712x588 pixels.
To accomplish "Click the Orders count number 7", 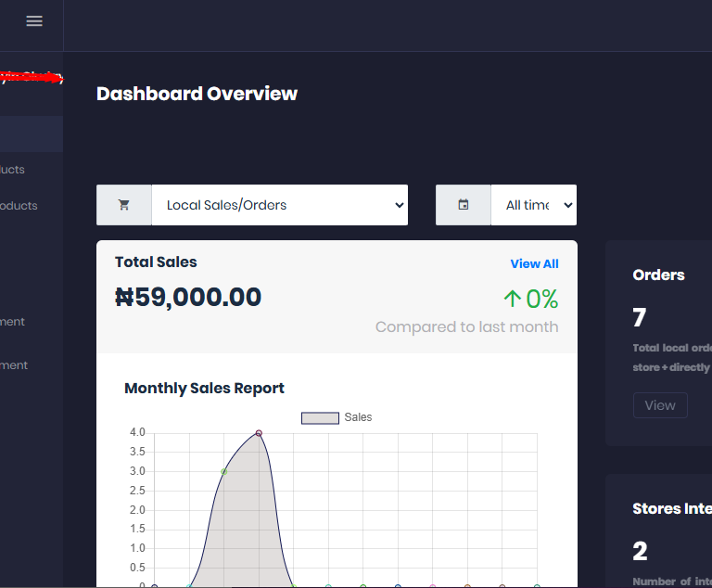I will (639, 318).
